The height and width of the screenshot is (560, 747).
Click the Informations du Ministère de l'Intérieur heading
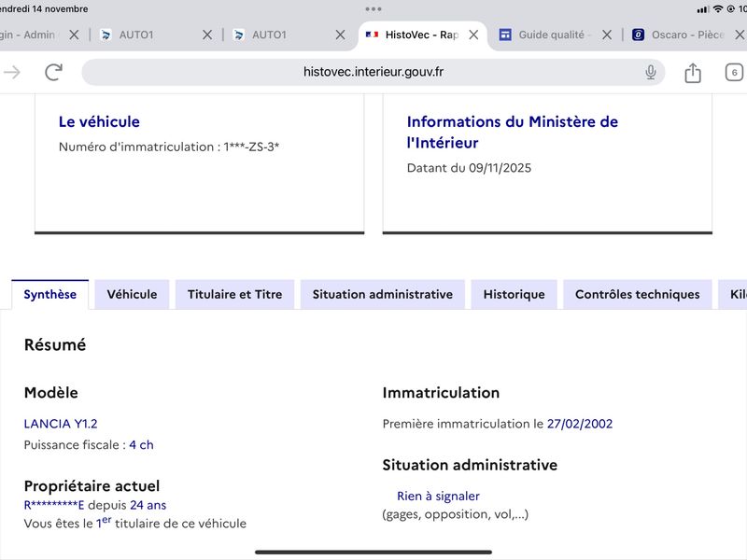(x=512, y=133)
